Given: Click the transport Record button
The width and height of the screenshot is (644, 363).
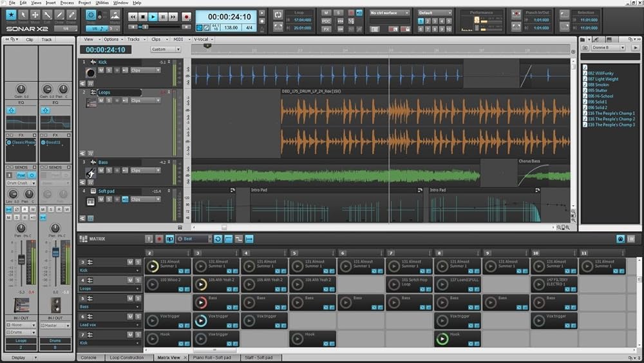Looking at the screenshot, I should click(187, 17).
